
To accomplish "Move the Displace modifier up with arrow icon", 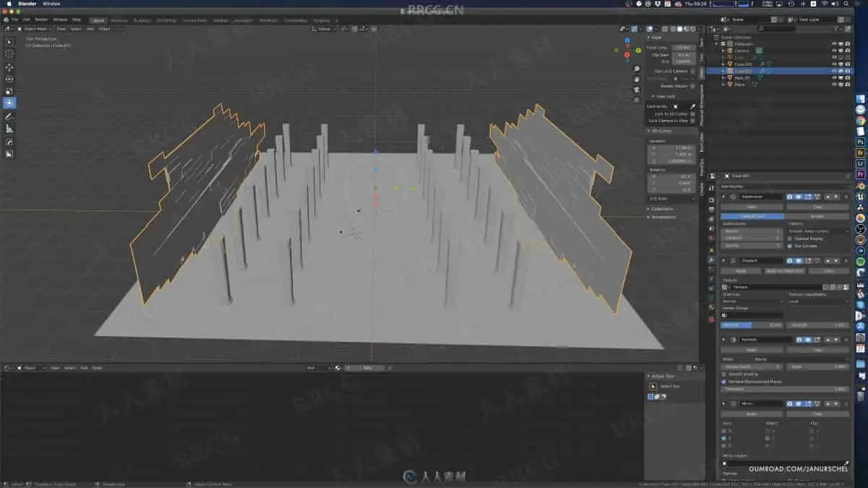I will 828,260.
